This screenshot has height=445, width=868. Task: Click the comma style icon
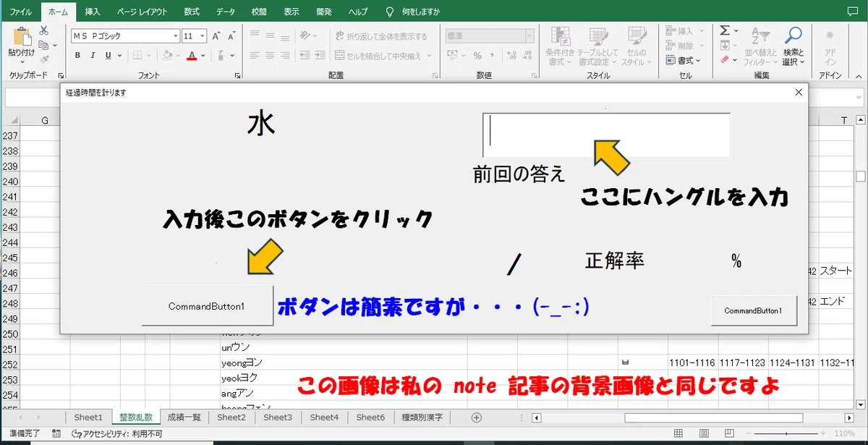click(492, 55)
